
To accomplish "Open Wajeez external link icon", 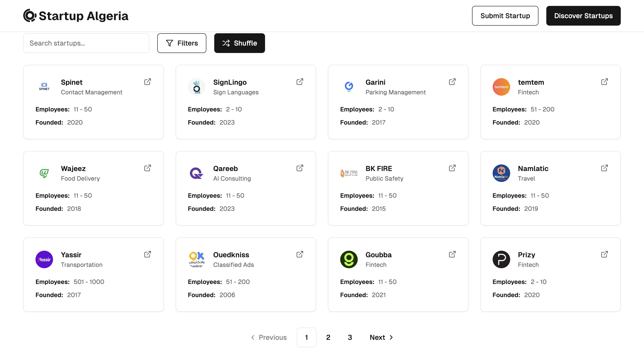I will 147,168.
